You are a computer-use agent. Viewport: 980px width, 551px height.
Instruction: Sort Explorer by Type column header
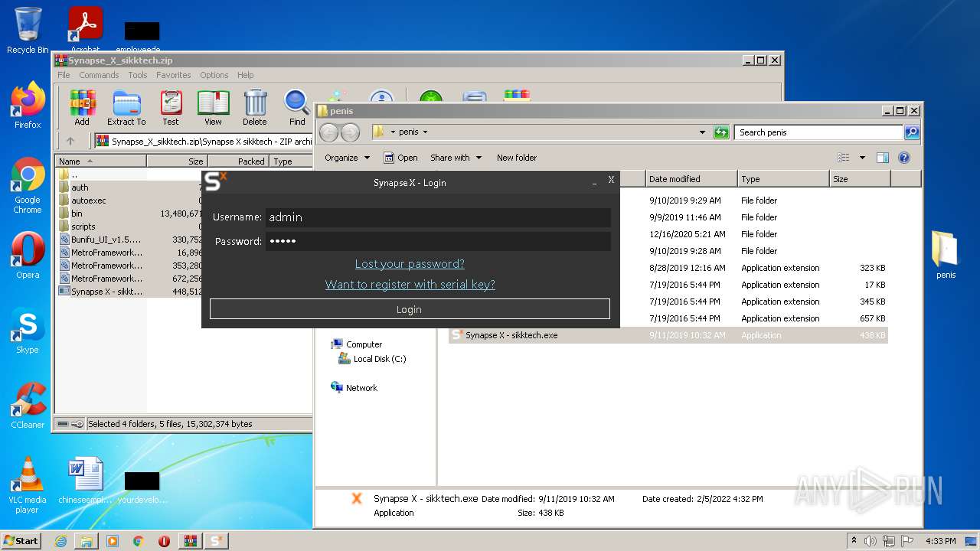783,179
